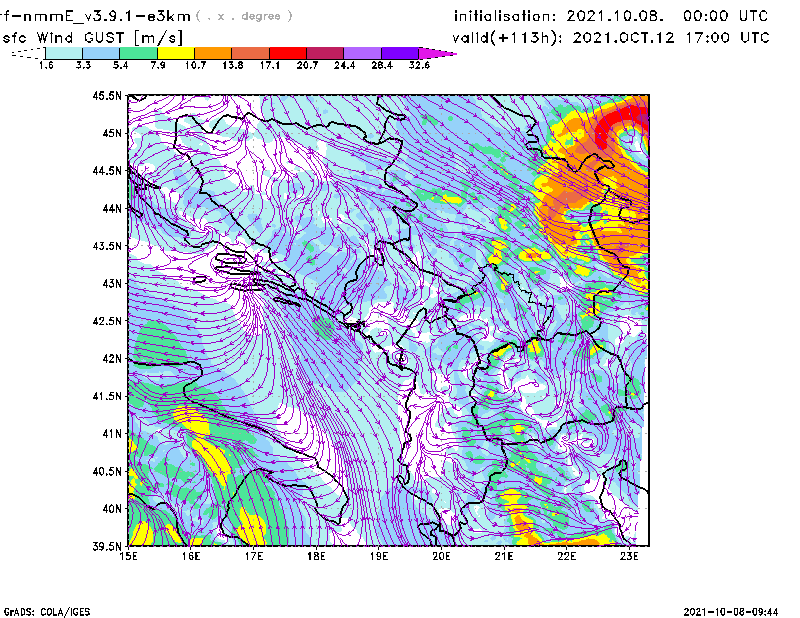This screenshot has height=618, width=800.
Task: Click the 'GrADS: COLA/IGES' footer credit
Action: tap(47, 612)
